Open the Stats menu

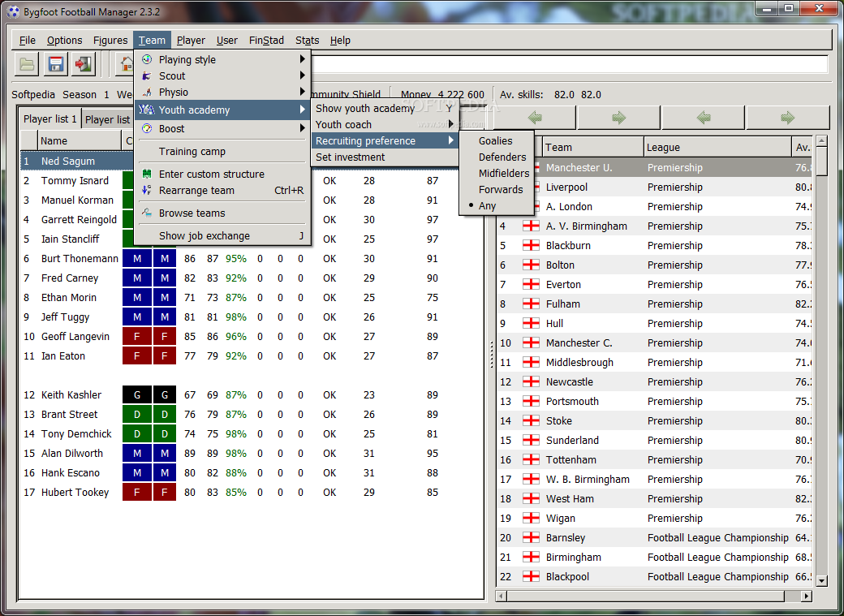(308, 41)
